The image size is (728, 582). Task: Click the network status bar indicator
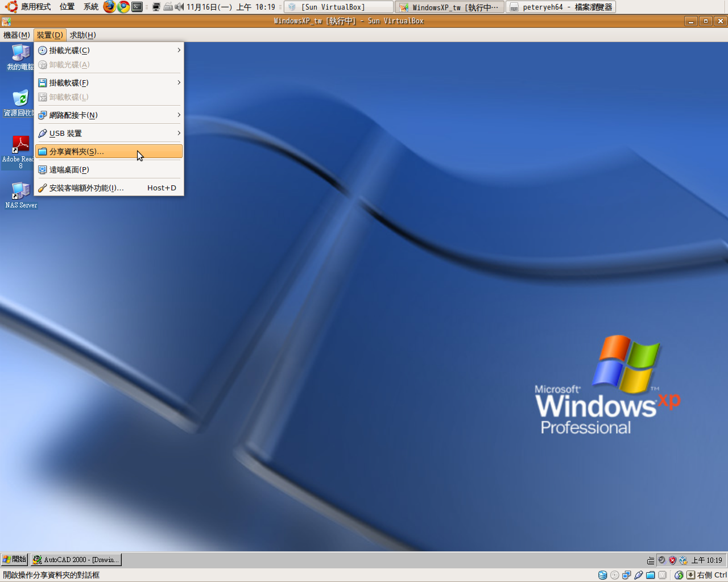[x=626, y=575]
